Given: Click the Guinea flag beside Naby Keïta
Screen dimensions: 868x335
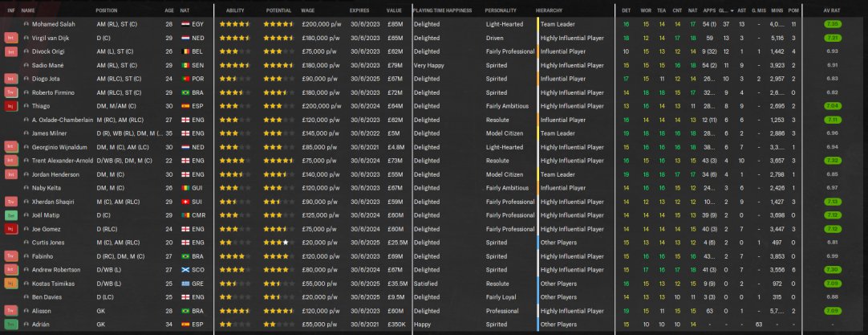Looking at the screenshot, I should point(185,188).
